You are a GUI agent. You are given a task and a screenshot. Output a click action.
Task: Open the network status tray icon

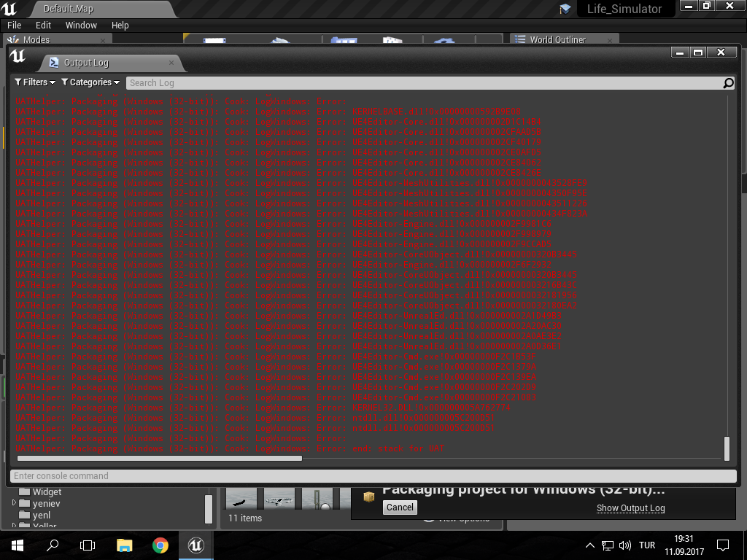click(x=608, y=545)
